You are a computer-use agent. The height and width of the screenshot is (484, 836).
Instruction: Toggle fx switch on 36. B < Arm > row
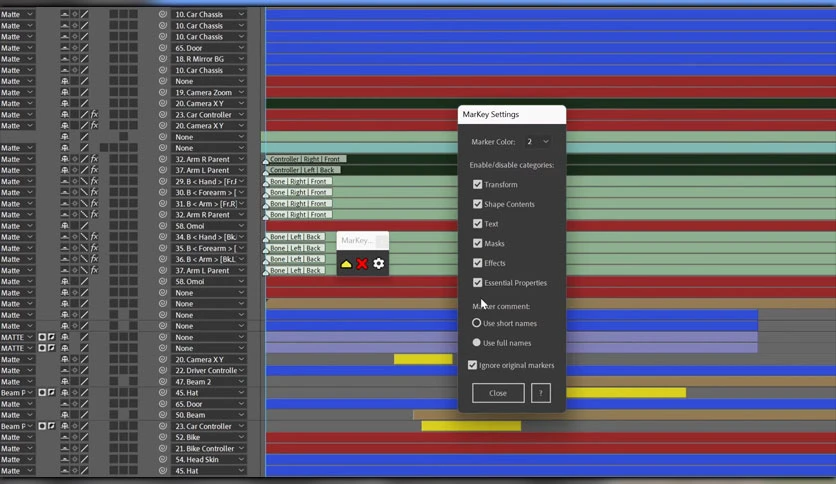[94, 259]
